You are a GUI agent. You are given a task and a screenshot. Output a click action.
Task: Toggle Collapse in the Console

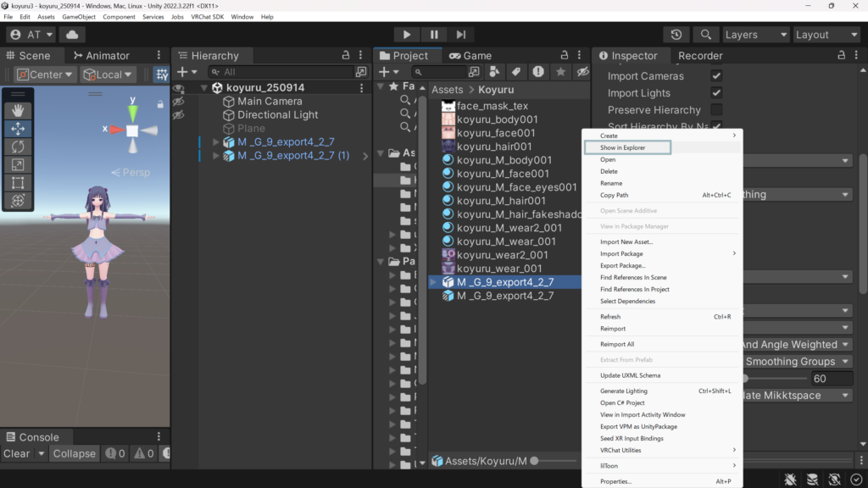pos(75,454)
